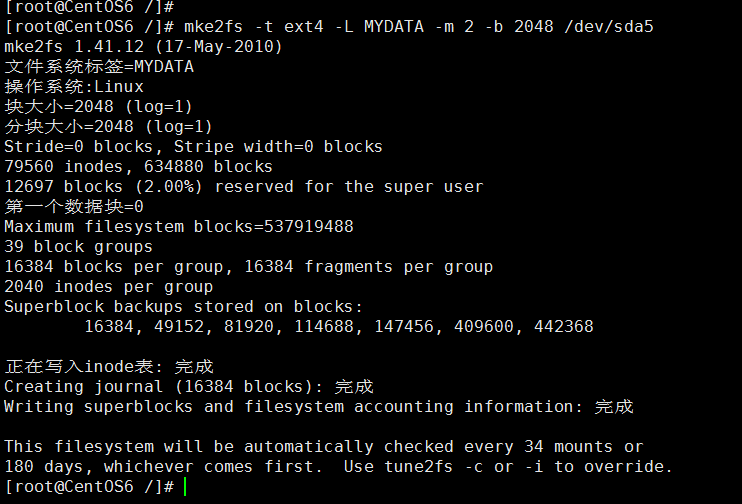Click the tune2fs text in last message
The height and width of the screenshot is (504, 742).
(x=418, y=467)
